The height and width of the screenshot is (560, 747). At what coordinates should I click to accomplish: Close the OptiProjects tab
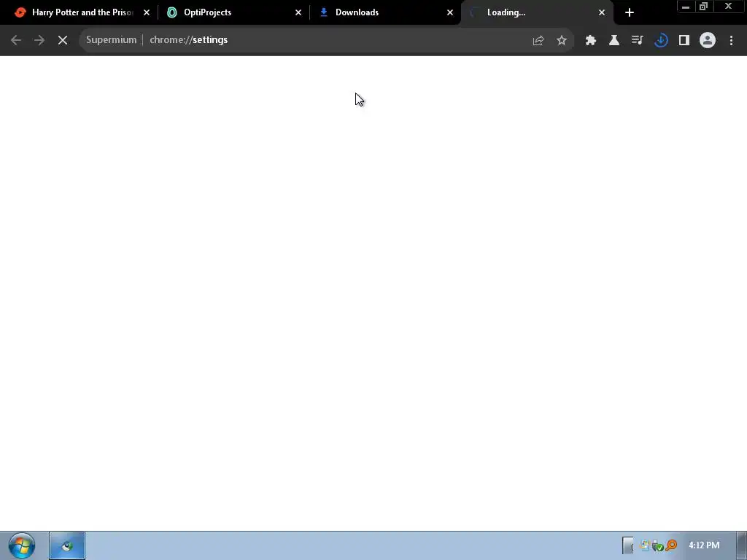298,13
